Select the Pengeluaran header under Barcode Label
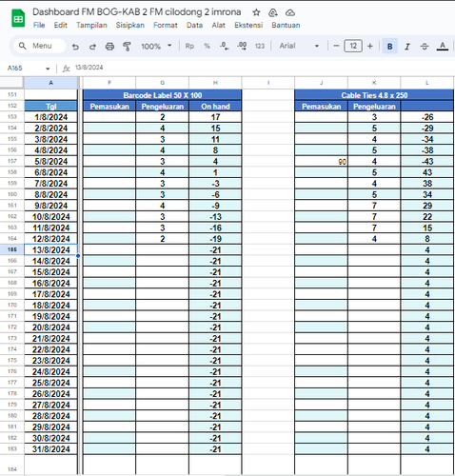 (x=163, y=107)
